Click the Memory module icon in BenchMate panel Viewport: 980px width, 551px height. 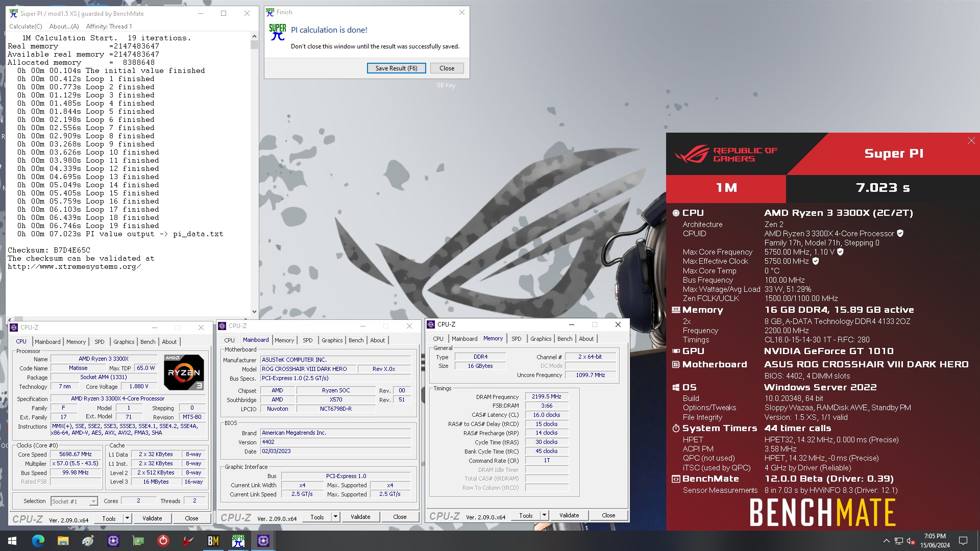(676, 310)
